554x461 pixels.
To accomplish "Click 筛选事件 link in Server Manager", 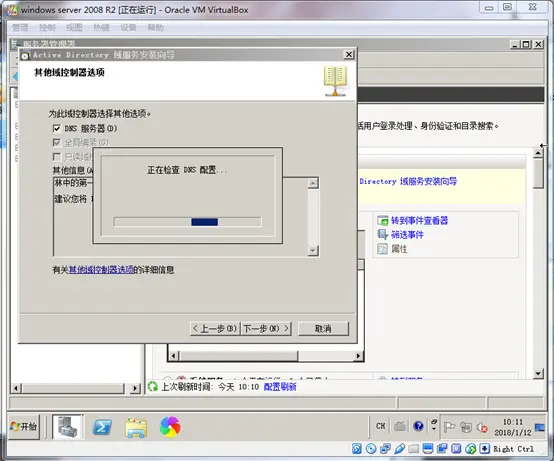I will click(407, 235).
